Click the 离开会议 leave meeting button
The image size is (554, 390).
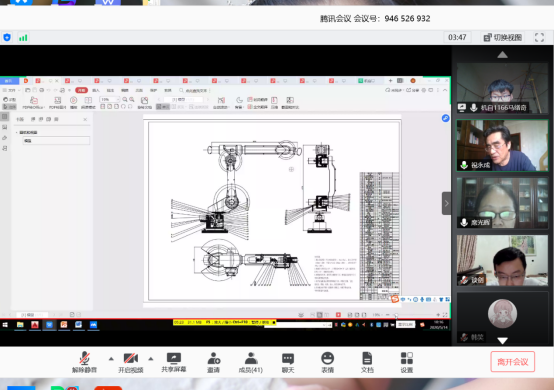pos(512,361)
